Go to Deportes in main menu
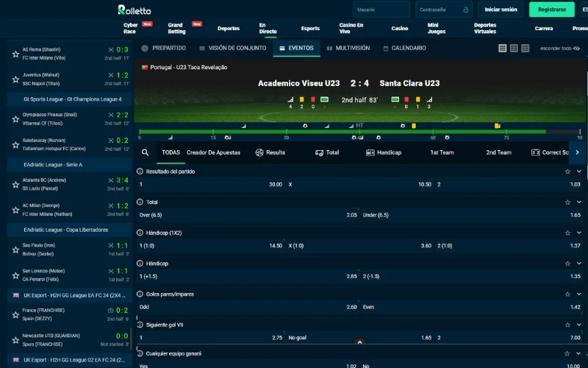This screenshot has height=368, width=588. pos(229,29)
